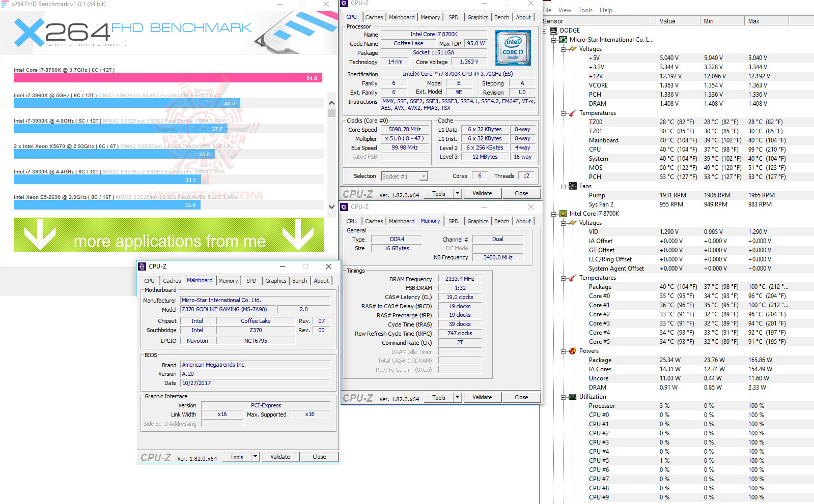Click Validate in top CPU-Z window
The image size is (814, 504).
tap(482, 193)
